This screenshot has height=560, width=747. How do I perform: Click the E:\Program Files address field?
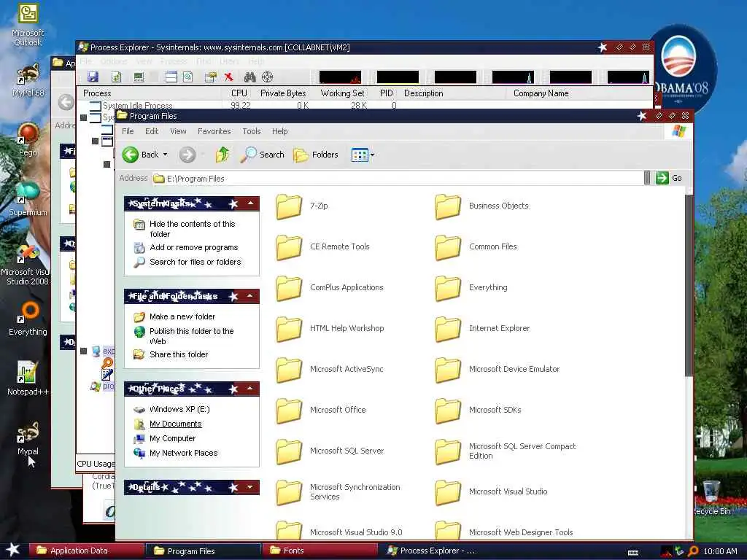(x=398, y=179)
